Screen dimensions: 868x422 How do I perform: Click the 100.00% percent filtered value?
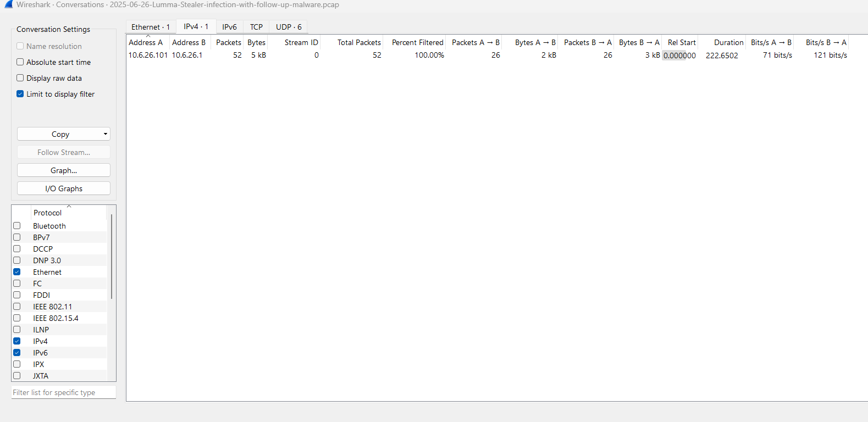[x=429, y=55]
